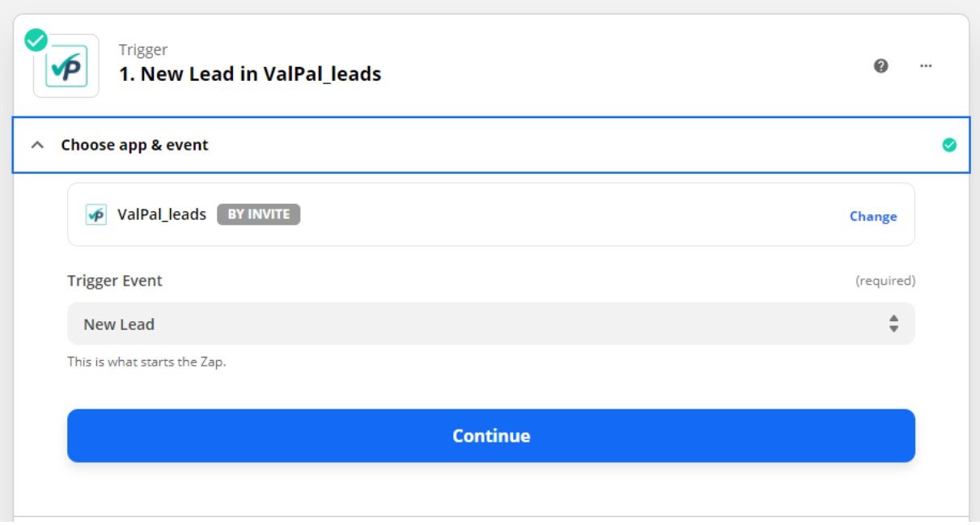Click the small ValPal_leads logo in app row
The image size is (980, 525).
(x=96, y=214)
